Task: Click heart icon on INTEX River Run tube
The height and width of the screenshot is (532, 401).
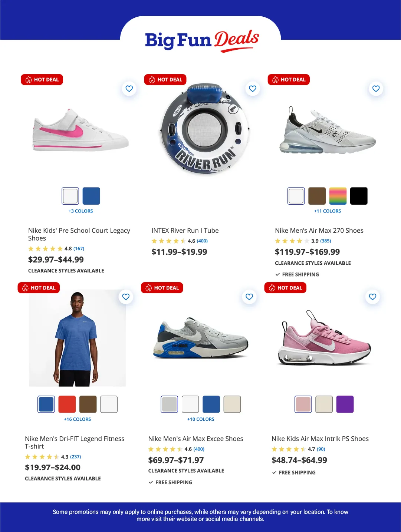Action: 253,89
